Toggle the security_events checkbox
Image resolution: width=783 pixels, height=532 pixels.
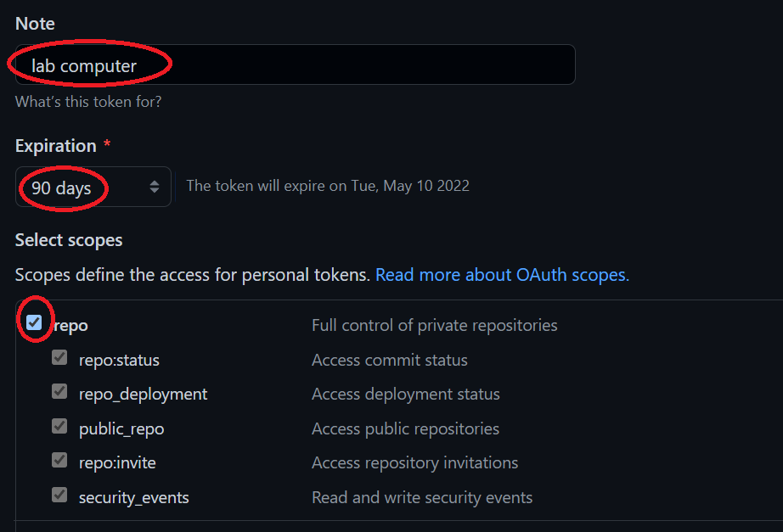click(x=59, y=495)
